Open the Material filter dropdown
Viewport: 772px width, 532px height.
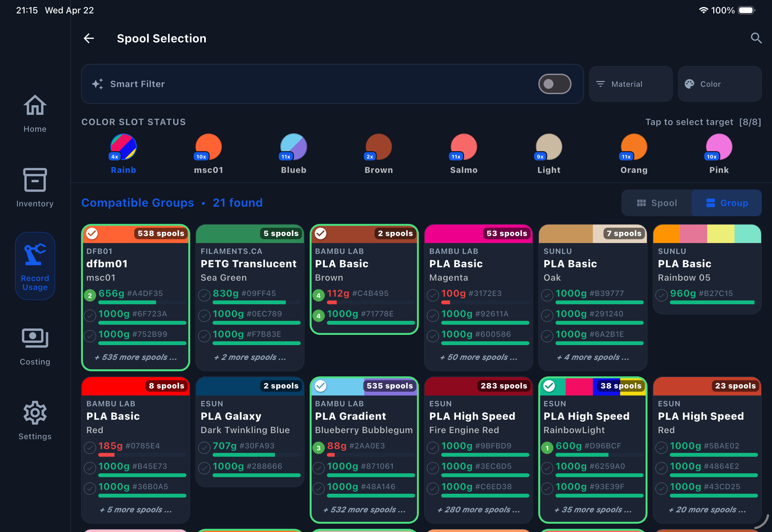[630, 84]
